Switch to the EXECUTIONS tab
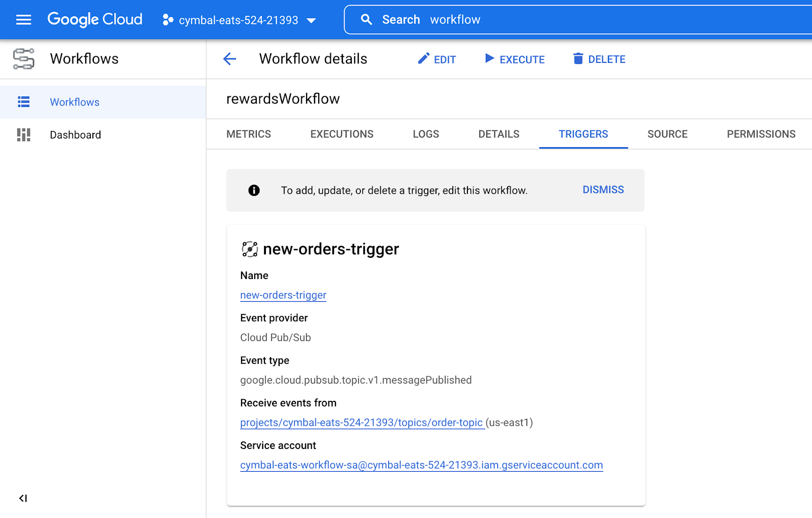Screen dimensions: 812x518 click(x=342, y=134)
